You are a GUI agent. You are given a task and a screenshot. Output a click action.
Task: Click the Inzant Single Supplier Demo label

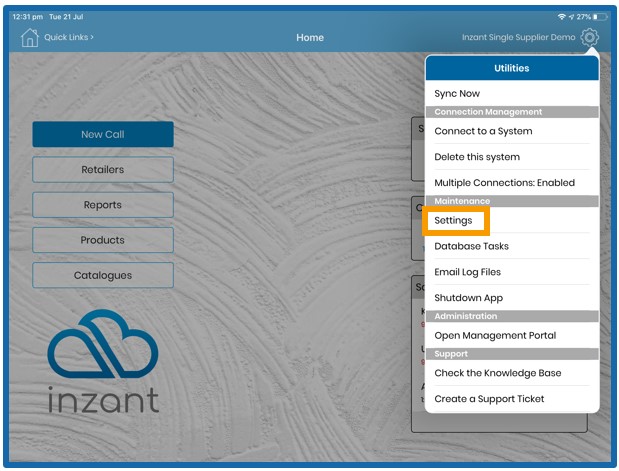pos(518,37)
